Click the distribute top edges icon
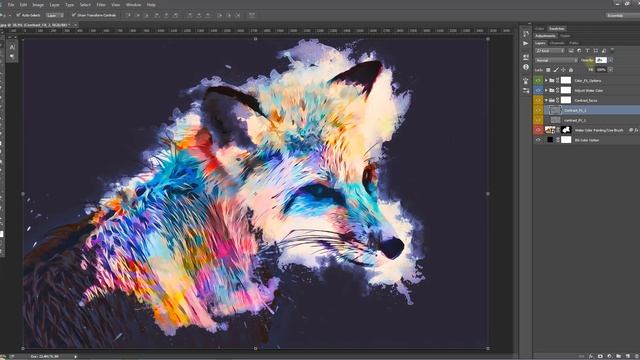 point(190,15)
